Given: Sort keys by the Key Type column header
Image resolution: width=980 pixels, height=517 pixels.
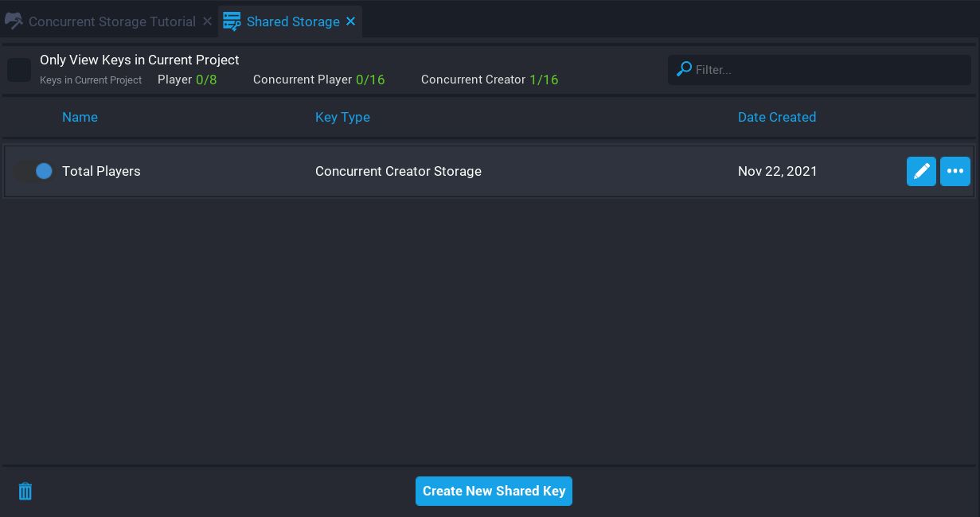Looking at the screenshot, I should click(x=342, y=117).
